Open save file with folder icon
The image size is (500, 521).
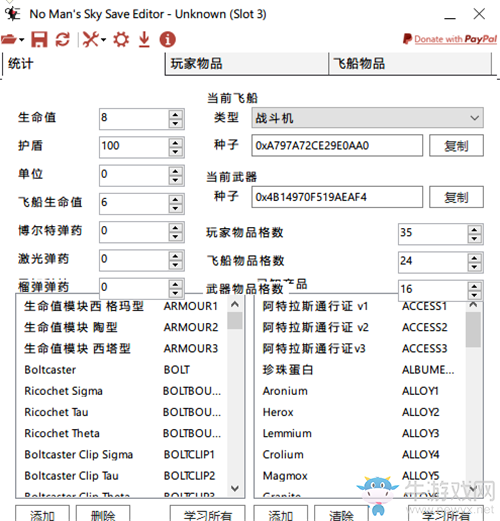tap(9, 40)
